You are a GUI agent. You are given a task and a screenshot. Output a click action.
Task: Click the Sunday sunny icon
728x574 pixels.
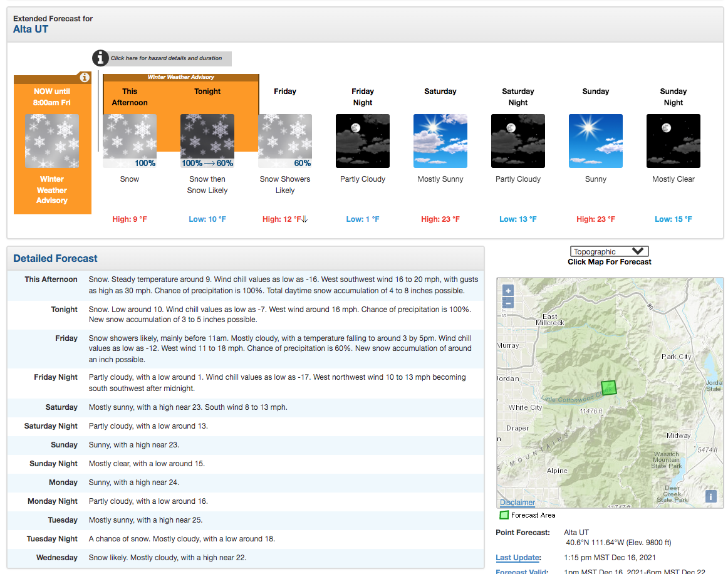(596, 141)
